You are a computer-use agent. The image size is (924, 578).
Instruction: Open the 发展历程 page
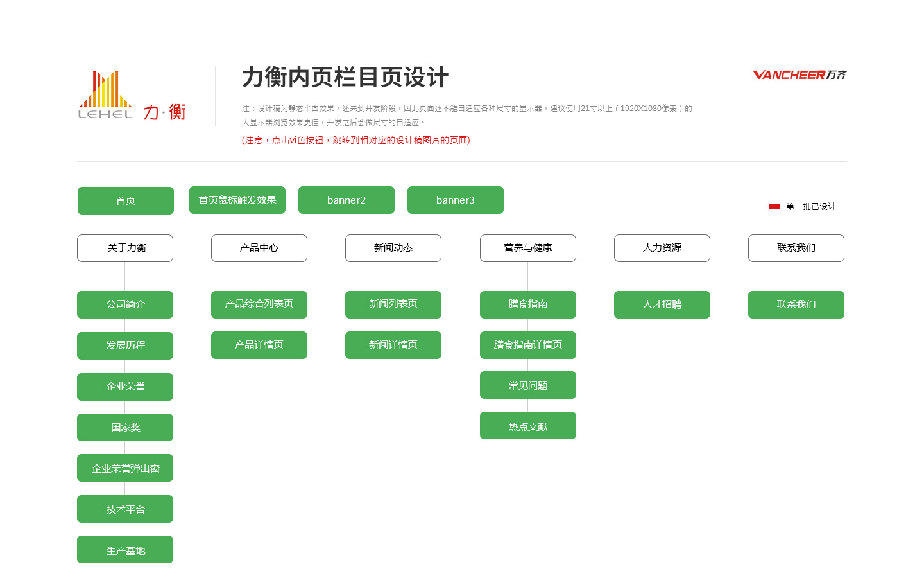point(125,346)
